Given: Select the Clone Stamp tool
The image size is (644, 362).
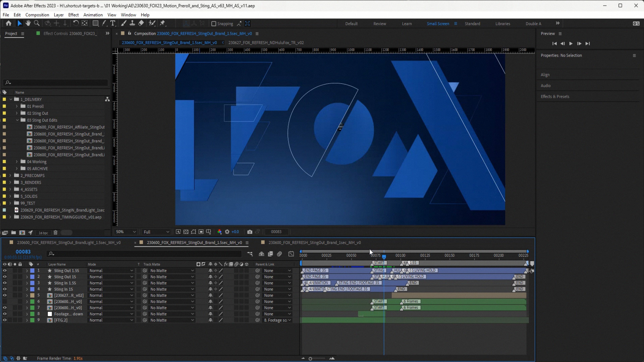Looking at the screenshot, I should [132, 23].
